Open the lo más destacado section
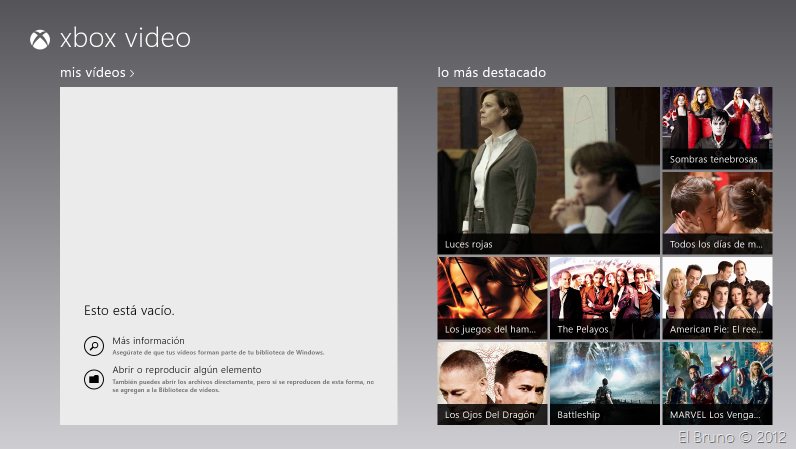The image size is (796, 449). coord(491,73)
